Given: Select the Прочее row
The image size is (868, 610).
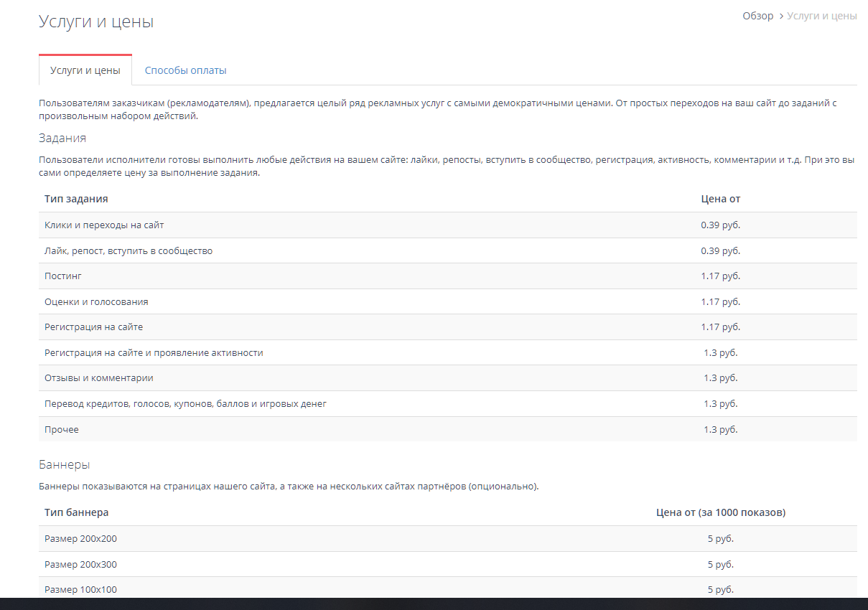Looking at the screenshot, I should pos(448,429).
